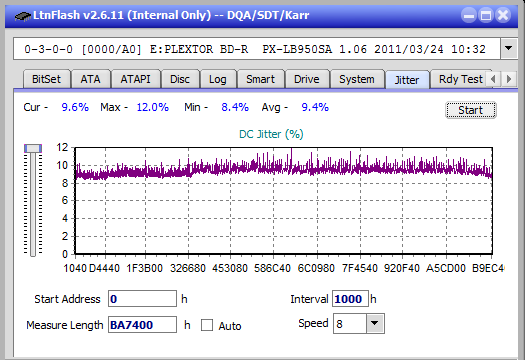This screenshot has height=360, width=525.
Task: Open the Speed dropdown arrow
Action: pyautogui.click(x=375, y=323)
